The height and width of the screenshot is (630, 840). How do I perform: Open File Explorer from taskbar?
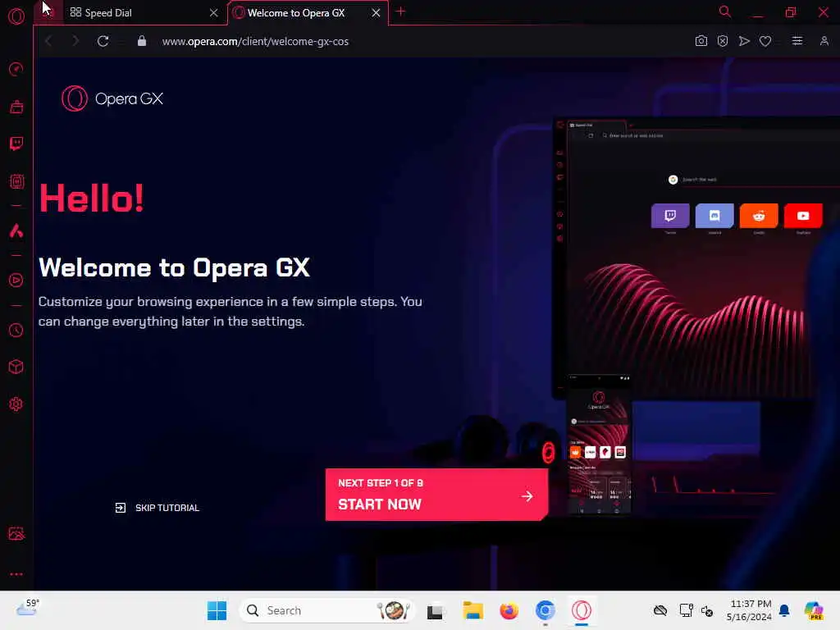click(472, 610)
